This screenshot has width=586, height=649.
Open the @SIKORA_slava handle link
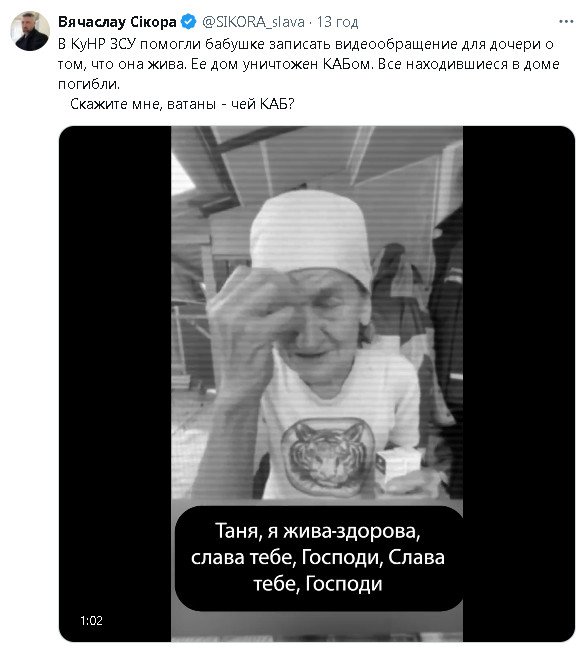pos(253,22)
